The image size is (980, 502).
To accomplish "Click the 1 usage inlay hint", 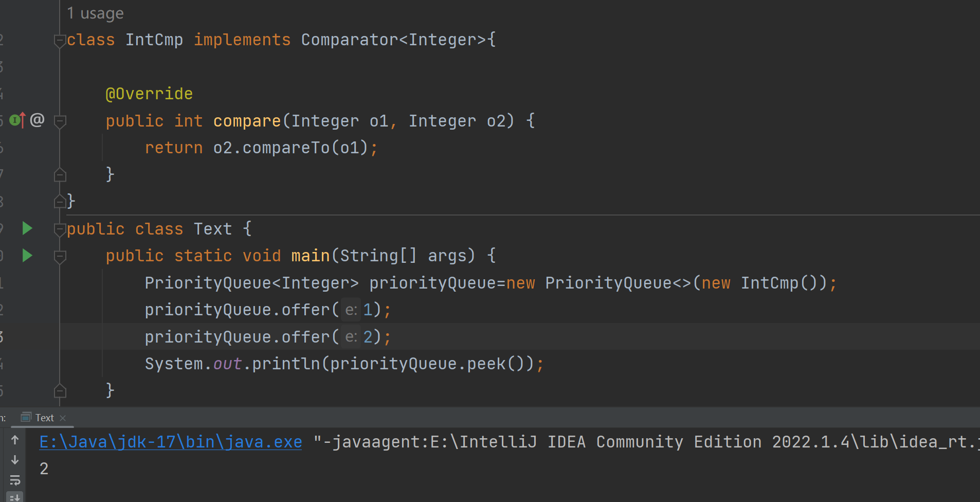I will pyautogui.click(x=95, y=13).
